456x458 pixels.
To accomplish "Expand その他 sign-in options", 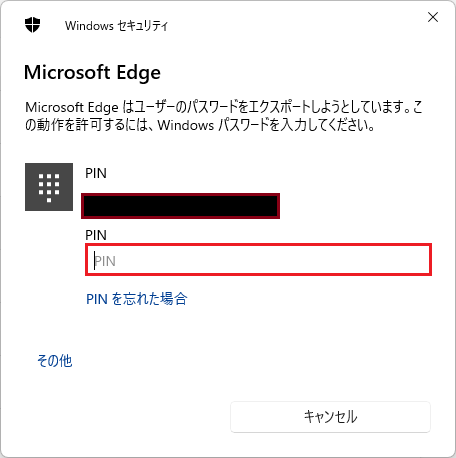I will pyautogui.click(x=55, y=361).
